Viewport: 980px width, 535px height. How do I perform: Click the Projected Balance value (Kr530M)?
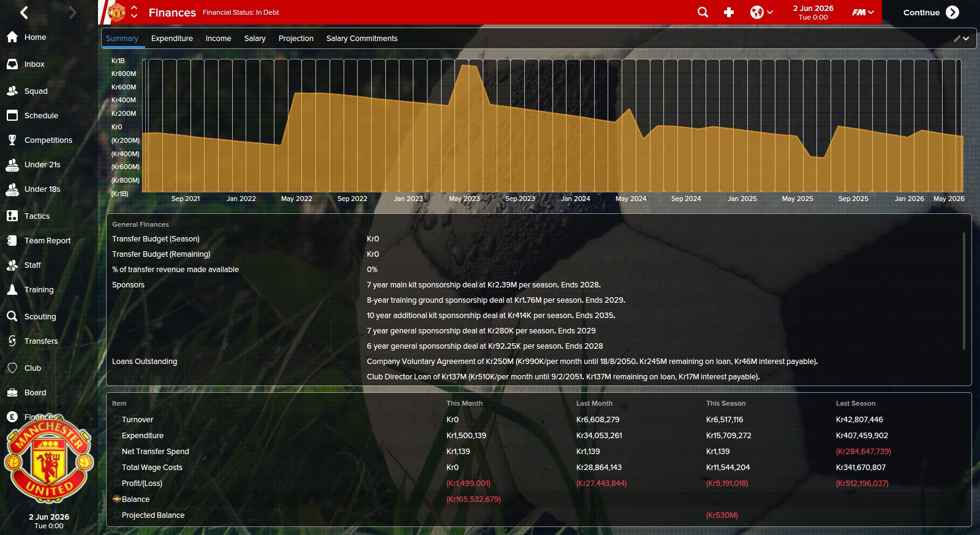pyautogui.click(x=722, y=515)
